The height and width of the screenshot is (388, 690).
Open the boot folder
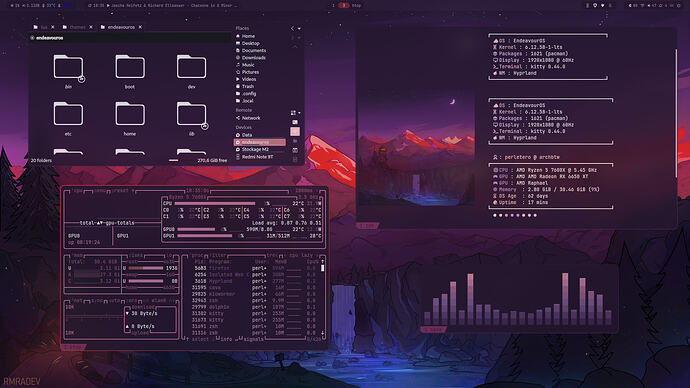pyautogui.click(x=130, y=71)
